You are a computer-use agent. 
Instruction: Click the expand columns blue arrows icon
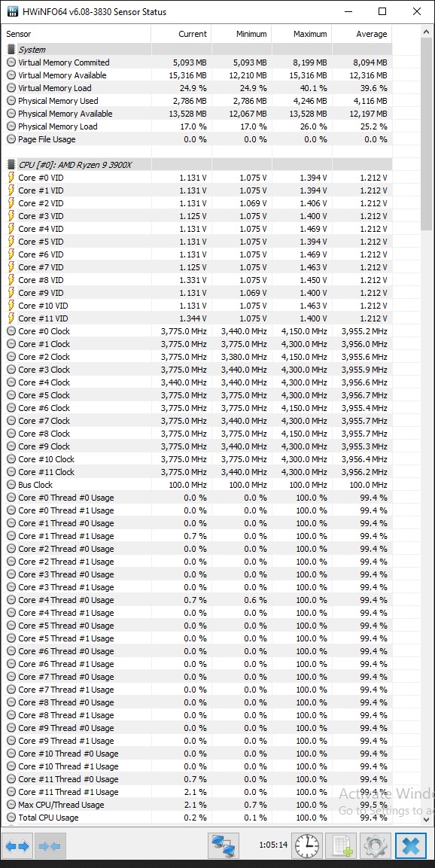18,846
